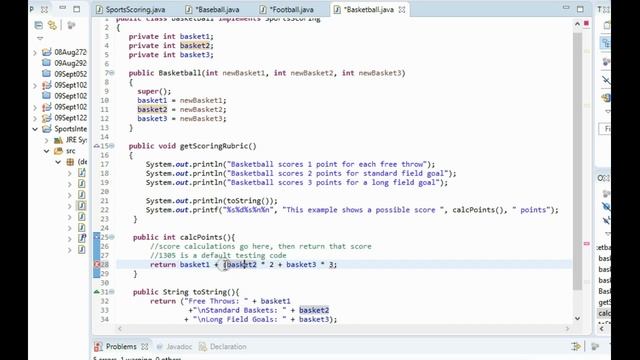Viewport: 640px width, 360px height.
Task: Fold toString method at line 31
Action: coord(112,292)
